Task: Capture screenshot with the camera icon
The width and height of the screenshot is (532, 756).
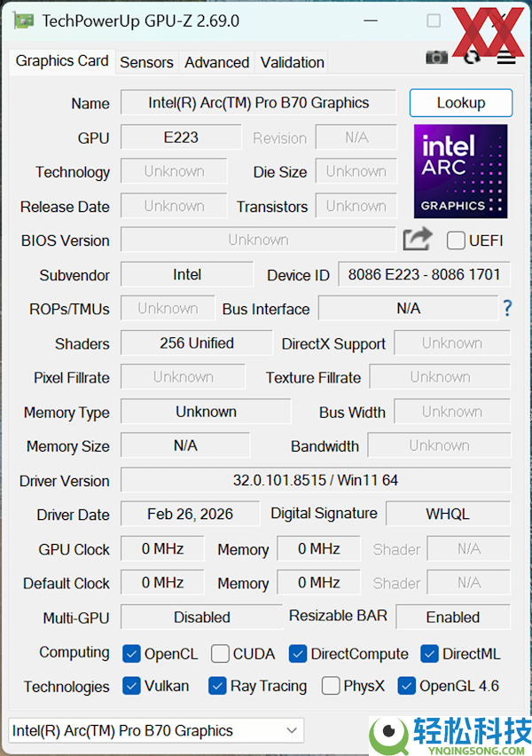Action: tap(436, 58)
